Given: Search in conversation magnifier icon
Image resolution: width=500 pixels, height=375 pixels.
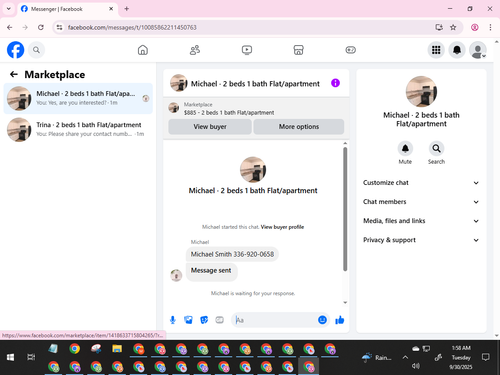Looking at the screenshot, I should pos(436,149).
